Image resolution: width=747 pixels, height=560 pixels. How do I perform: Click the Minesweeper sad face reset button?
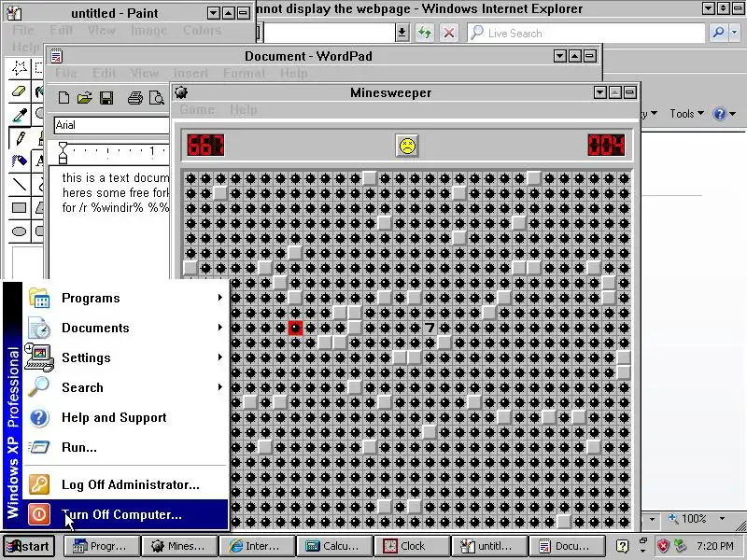click(407, 146)
